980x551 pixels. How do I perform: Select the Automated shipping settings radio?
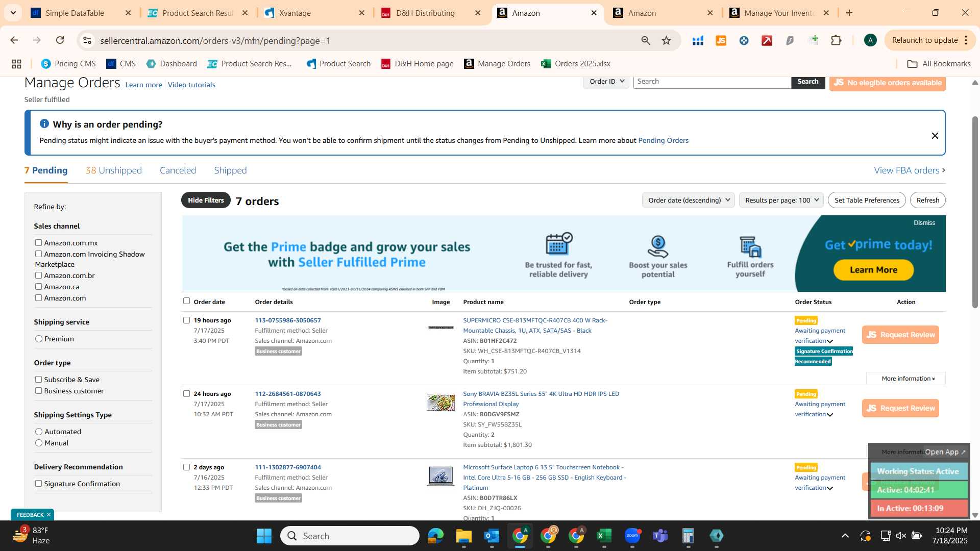(x=39, y=432)
